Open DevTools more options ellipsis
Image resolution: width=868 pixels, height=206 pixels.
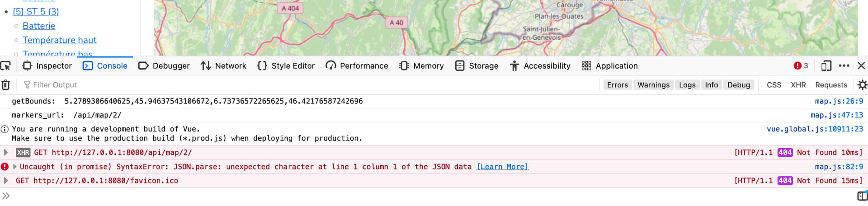tap(844, 66)
